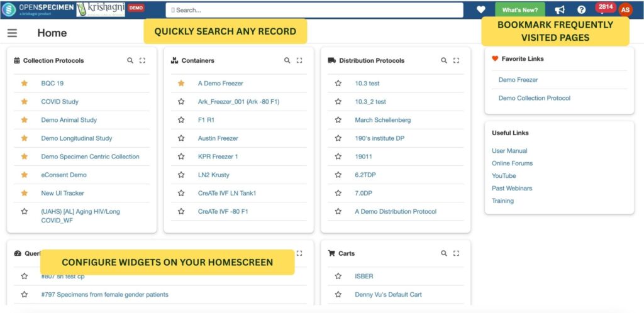Open the User Manual useful link

[509, 151]
